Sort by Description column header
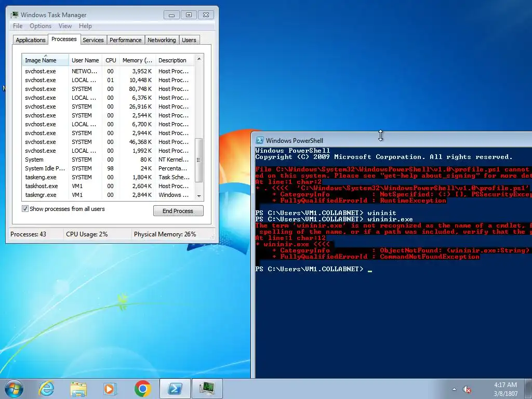This screenshot has width=532, height=399. click(175, 60)
